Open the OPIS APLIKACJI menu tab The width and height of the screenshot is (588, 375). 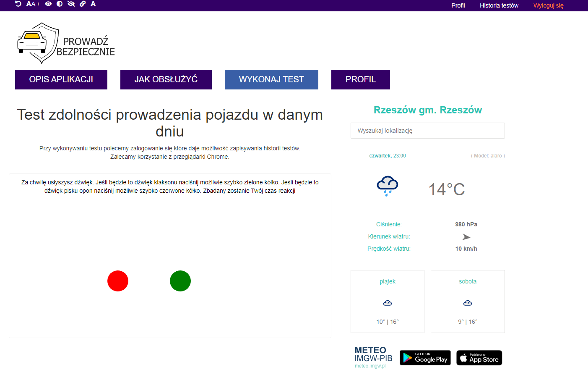(x=61, y=79)
